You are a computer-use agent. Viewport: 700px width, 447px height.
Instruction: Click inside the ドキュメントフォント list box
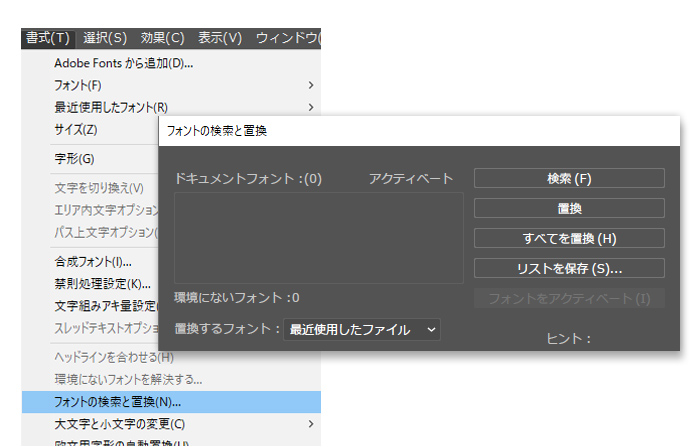click(x=318, y=238)
